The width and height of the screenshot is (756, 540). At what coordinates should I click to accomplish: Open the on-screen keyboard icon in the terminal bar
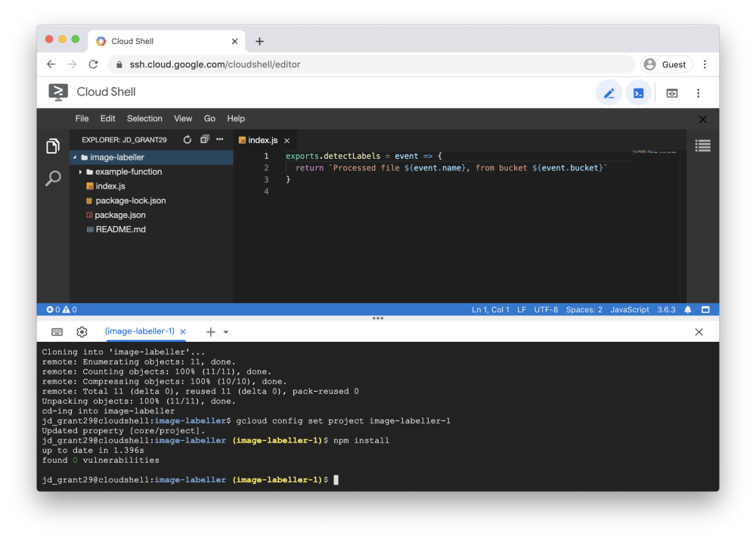57,331
